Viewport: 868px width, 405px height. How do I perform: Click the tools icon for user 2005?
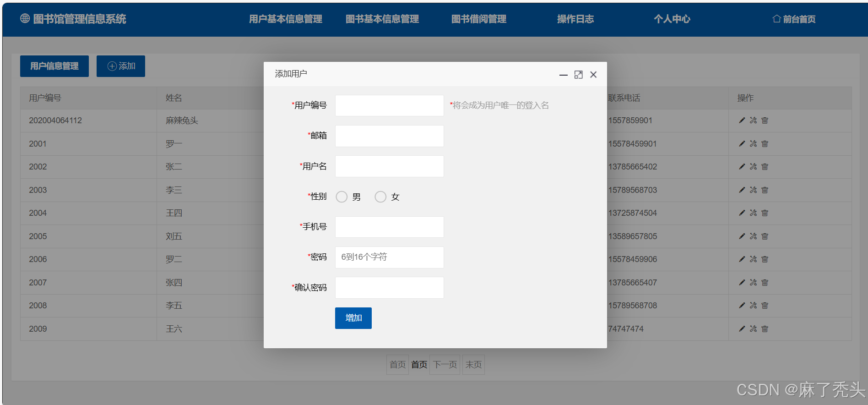point(753,236)
